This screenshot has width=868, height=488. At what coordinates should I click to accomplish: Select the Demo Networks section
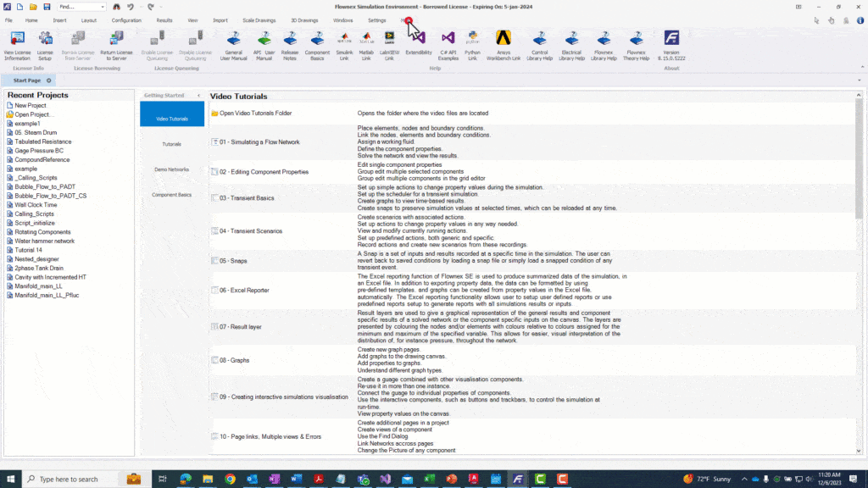[172, 169]
